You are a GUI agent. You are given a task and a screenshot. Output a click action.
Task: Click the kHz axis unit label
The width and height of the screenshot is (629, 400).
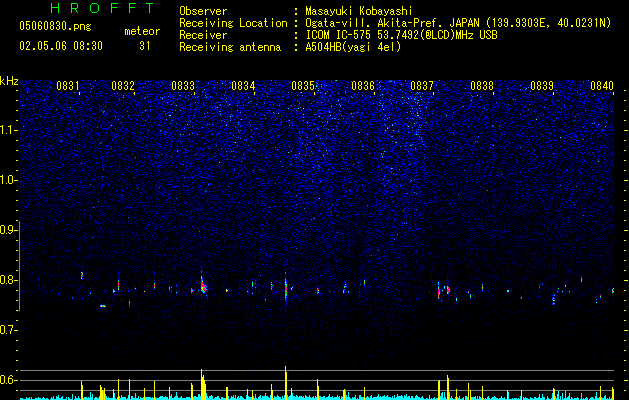[x=9, y=81]
